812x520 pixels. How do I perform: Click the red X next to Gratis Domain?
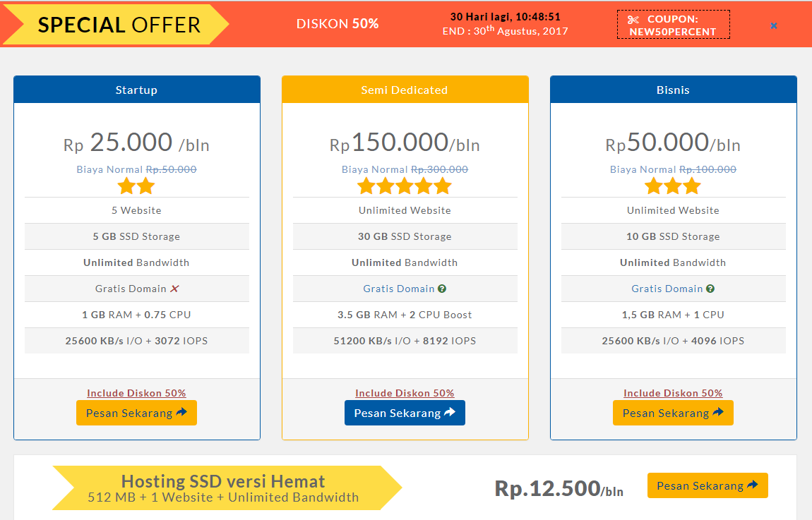point(174,289)
